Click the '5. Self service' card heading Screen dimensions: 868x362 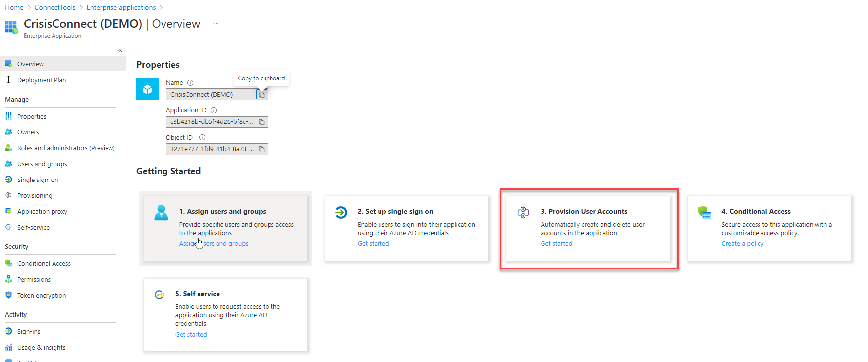[x=198, y=294]
